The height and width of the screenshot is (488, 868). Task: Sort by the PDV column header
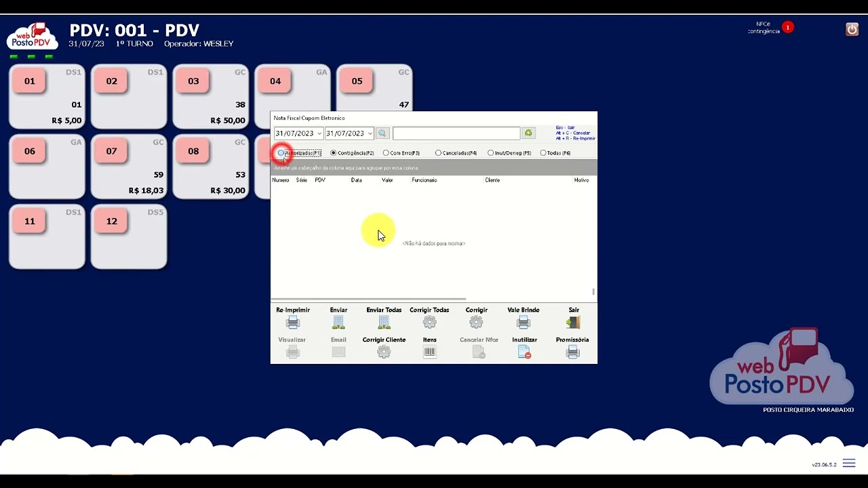320,180
